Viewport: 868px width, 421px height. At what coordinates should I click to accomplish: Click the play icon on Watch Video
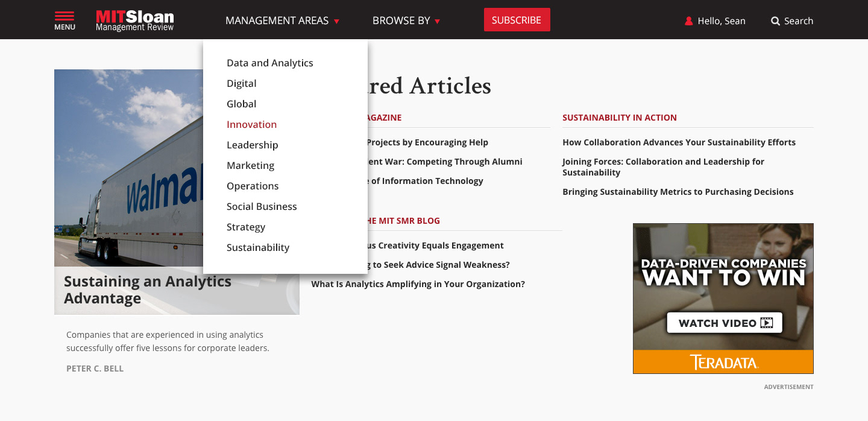[767, 323]
